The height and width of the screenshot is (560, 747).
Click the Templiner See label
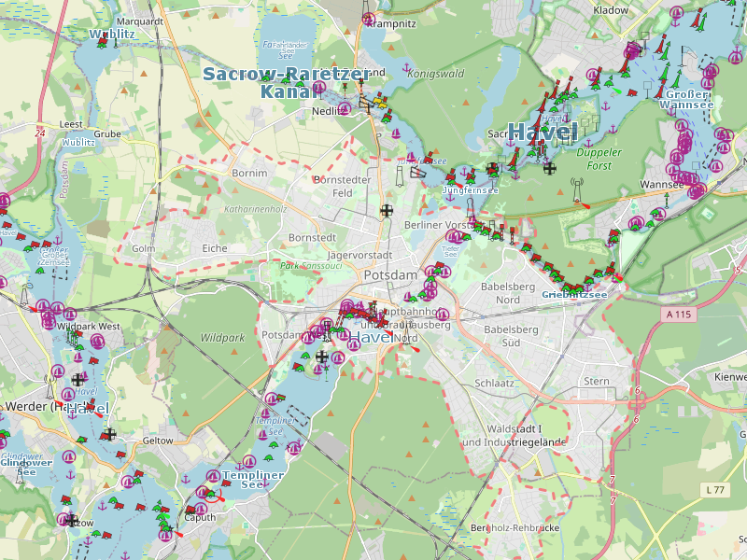coord(253,479)
